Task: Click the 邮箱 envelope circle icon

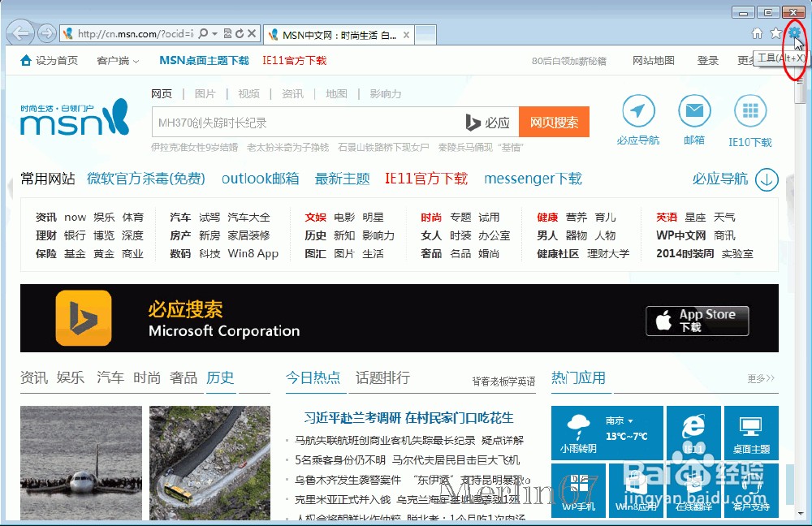Action: click(x=694, y=110)
